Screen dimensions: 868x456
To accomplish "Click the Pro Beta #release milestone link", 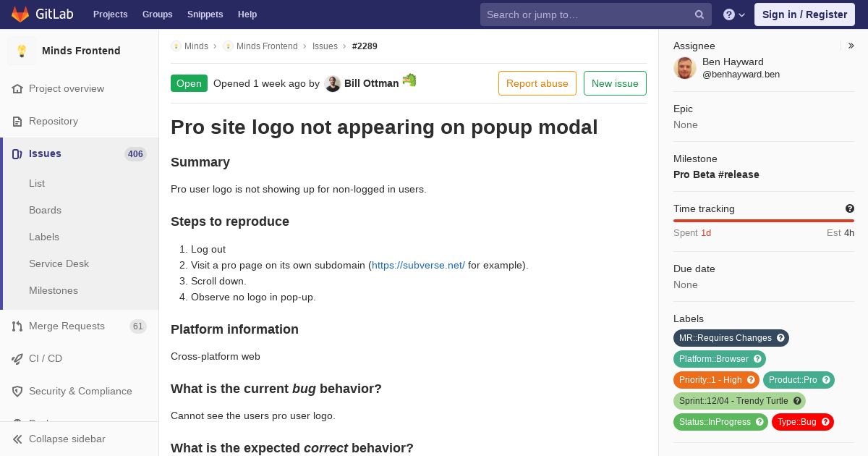I will click(716, 174).
